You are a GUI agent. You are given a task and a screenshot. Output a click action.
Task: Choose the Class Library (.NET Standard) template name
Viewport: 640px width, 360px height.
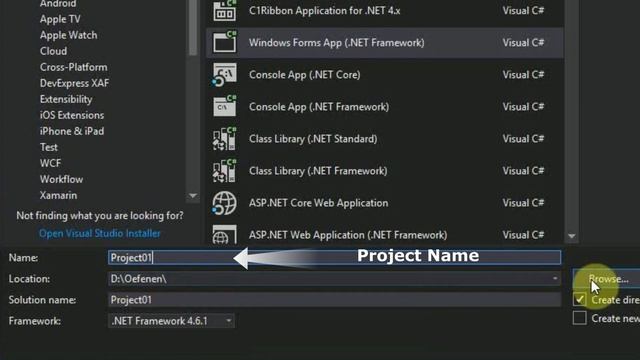coord(313,139)
